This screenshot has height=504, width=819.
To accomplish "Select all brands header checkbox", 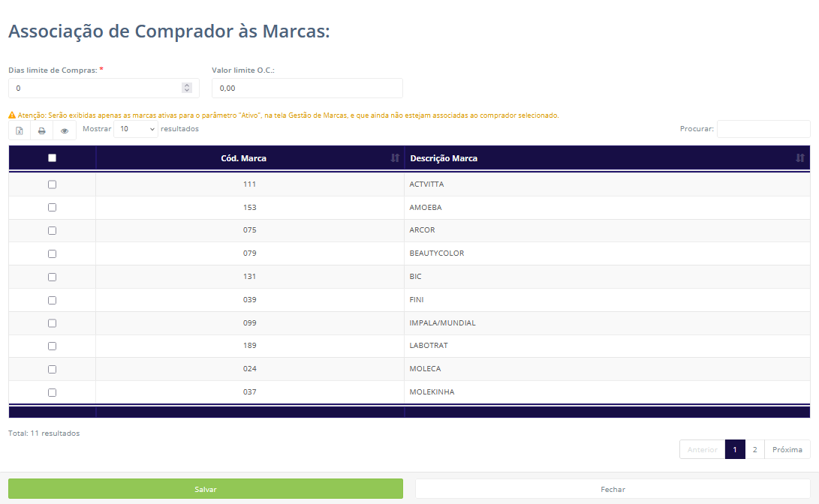I will click(53, 158).
